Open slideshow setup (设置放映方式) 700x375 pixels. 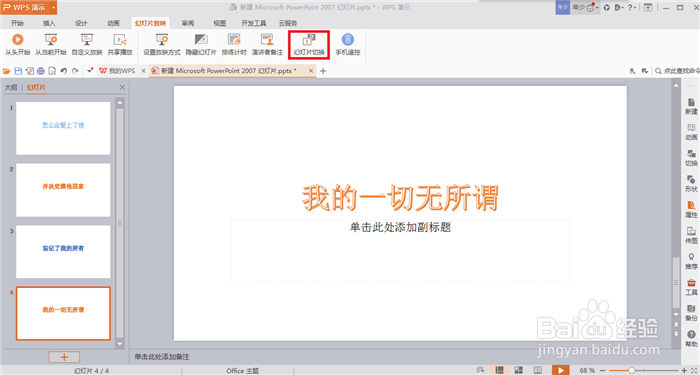click(x=162, y=45)
